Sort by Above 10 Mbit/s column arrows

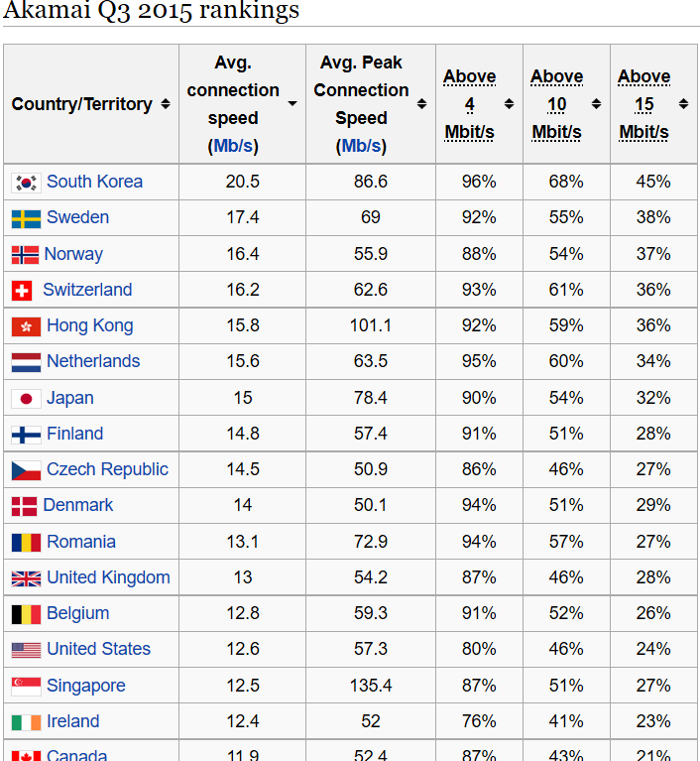596,104
